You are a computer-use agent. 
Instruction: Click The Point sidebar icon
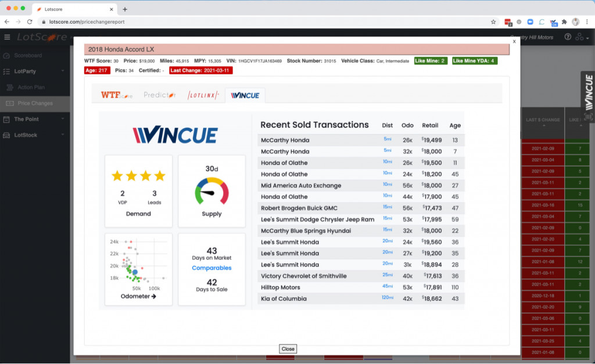(6, 119)
